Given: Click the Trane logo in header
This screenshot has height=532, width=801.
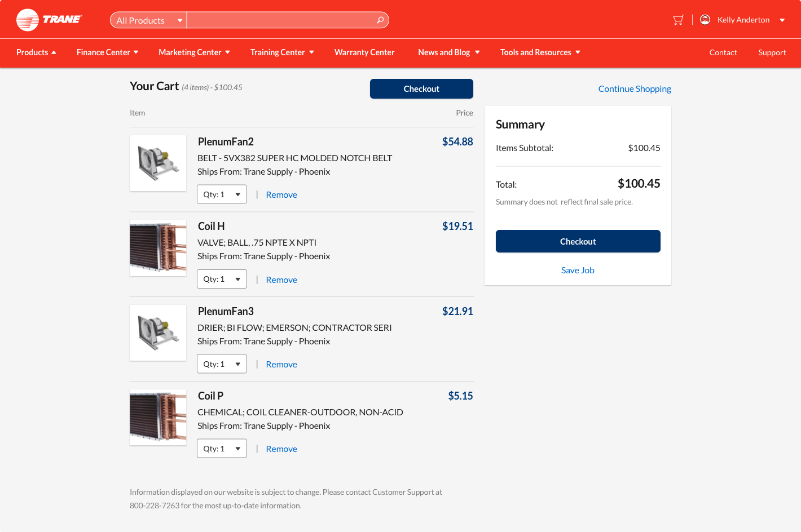Looking at the screenshot, I should tap(49, 20).
